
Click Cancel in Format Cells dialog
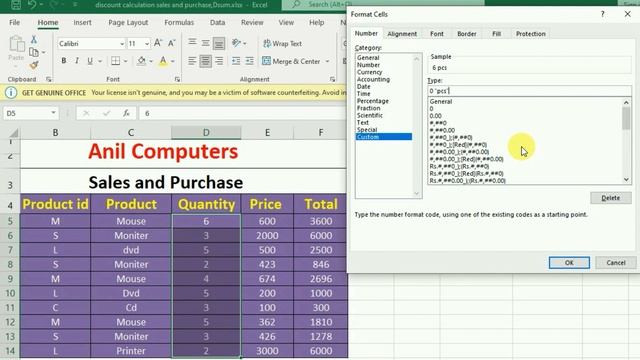[616, 262]
